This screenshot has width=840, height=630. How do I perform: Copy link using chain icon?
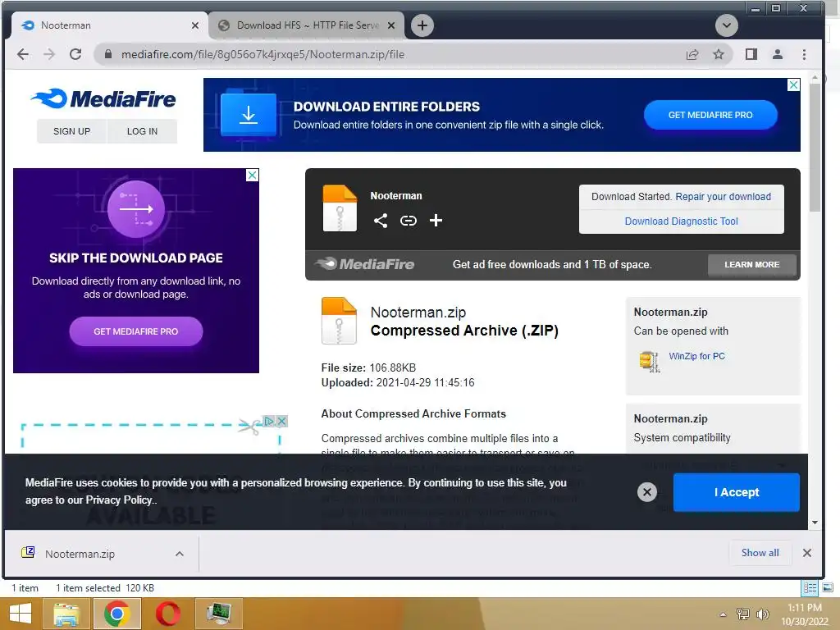(409, 220)
